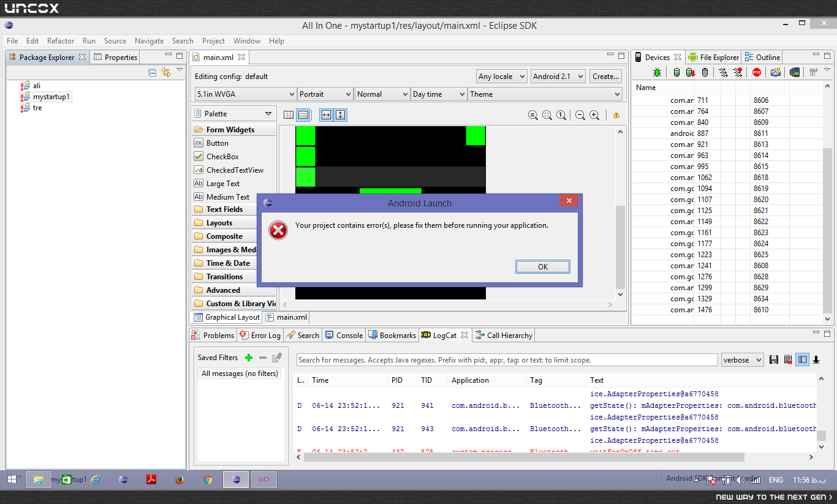837x504 pixels.
Task: Open Adobe Reader from the taskbar
Action: tap(151, 480)
